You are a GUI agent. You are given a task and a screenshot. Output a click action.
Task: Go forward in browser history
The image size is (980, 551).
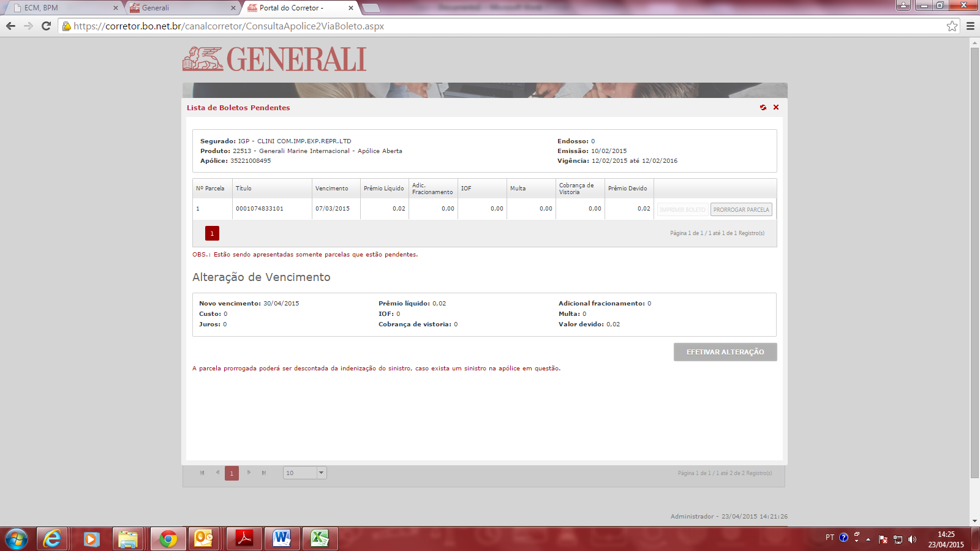[28, 26]
